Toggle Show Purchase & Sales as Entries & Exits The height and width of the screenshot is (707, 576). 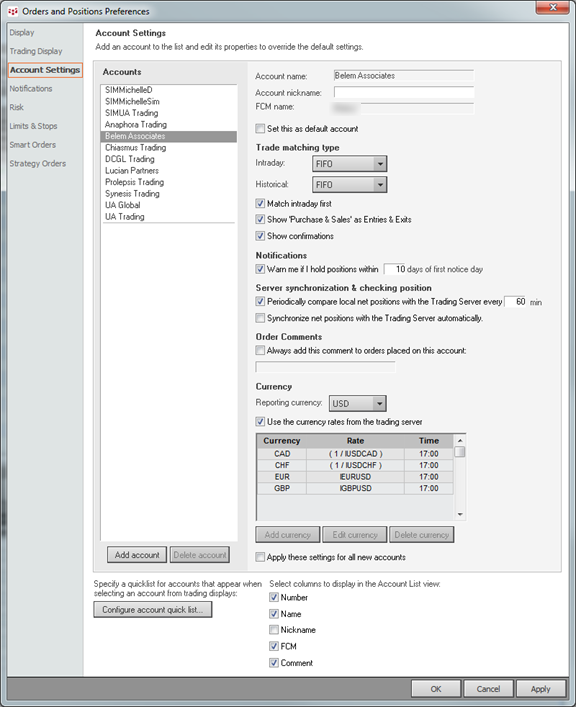click(260, 219)
